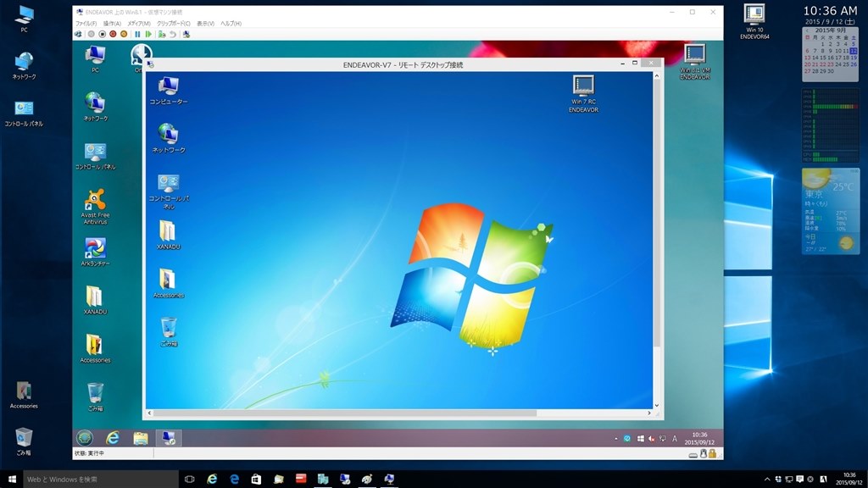Select XANADU folder on Windows 8.1 desktop
The width and height of the screenshot is (868, 488).
[x=95, y=301]
